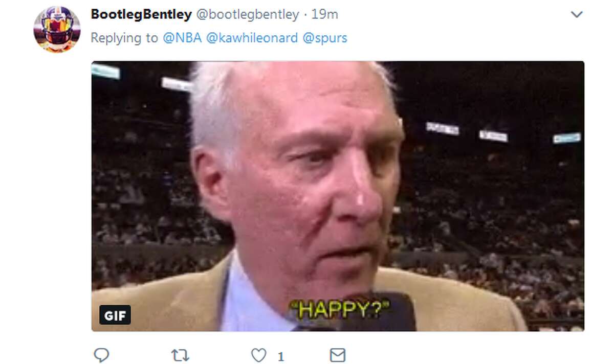The image size is (614, 364).
Task: Open the @bootlegbentley handle
Action: [x=248, y=15]
